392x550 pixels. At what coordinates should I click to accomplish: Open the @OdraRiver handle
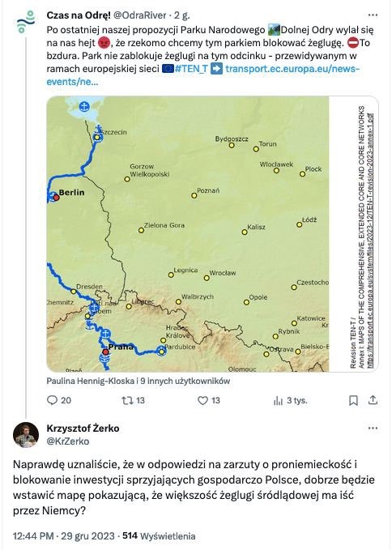(140, 15)
